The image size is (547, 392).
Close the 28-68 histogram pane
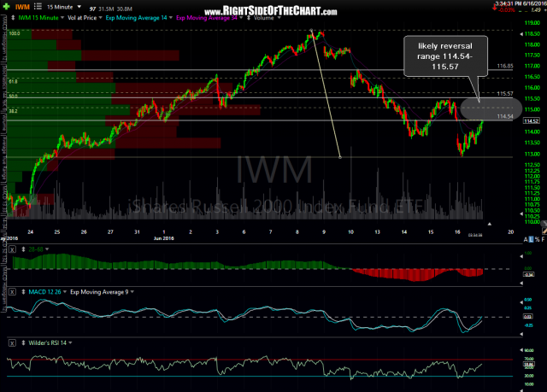[12, 249]
